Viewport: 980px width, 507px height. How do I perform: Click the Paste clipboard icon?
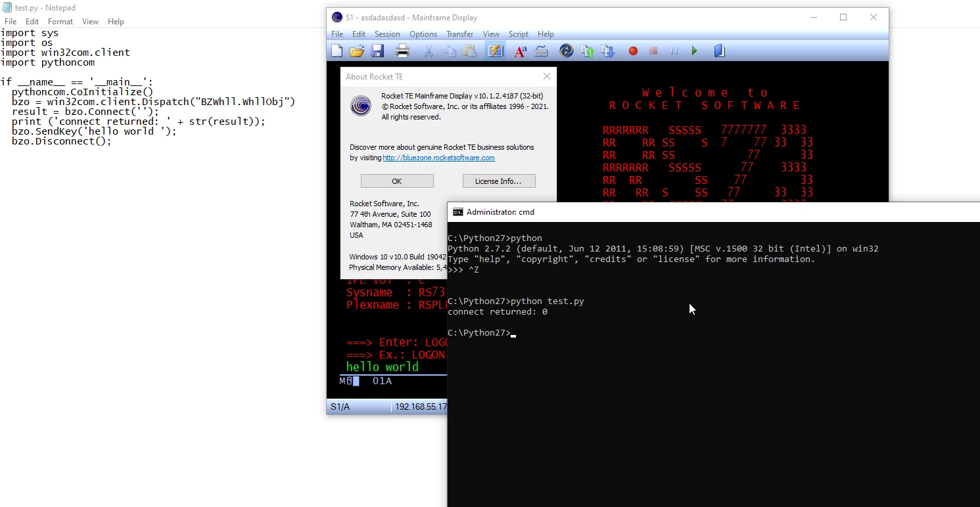point(469,51)
